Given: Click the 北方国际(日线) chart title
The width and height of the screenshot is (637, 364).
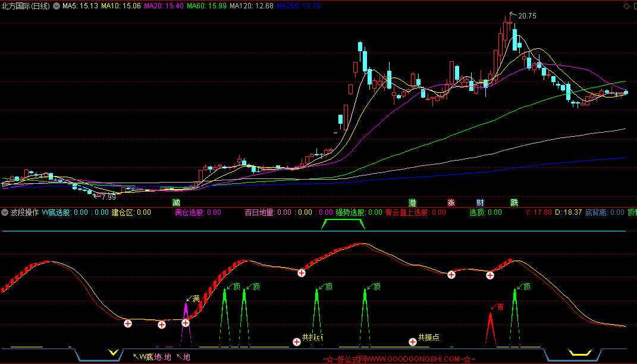Looking at the screenshot, I should pyautogui.click(x=26, y=6).
